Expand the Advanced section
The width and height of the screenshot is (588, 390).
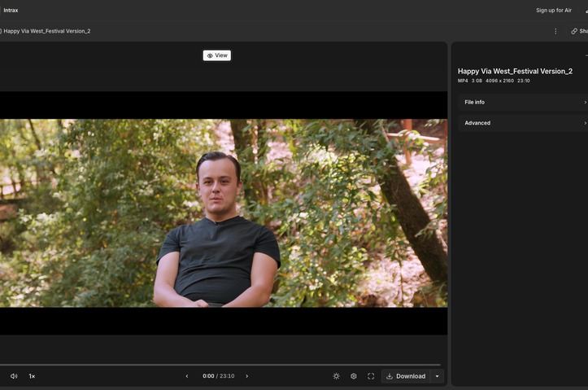[523, 123]
